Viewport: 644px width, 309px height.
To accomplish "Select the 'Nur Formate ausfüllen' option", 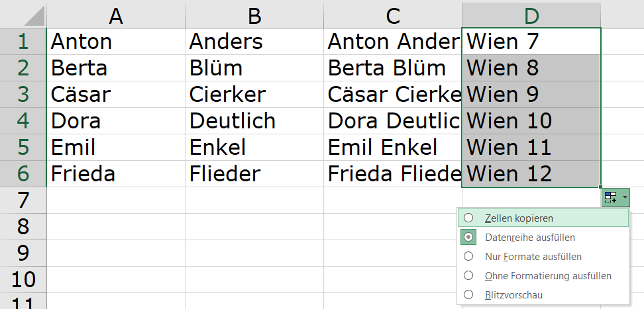I will point(469,256).
